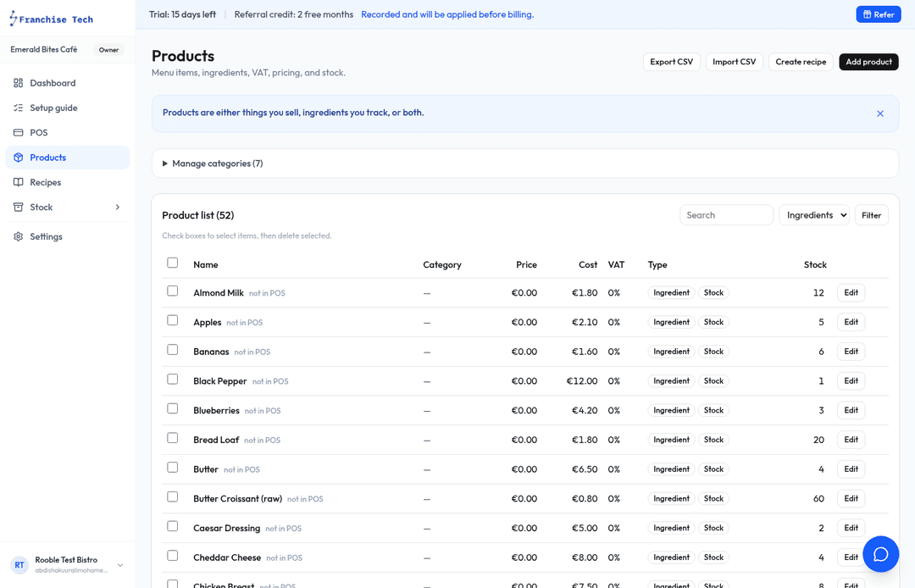This screenshot has height=588, width=915.
Task: Click the Franchise Tech logo
Action: [x=52, y=19]
